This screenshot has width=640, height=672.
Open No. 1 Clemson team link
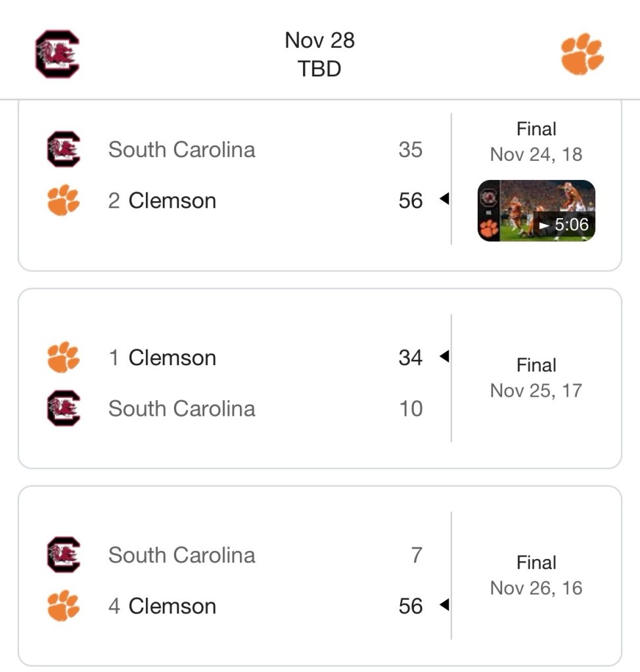[x=162, y=357]
